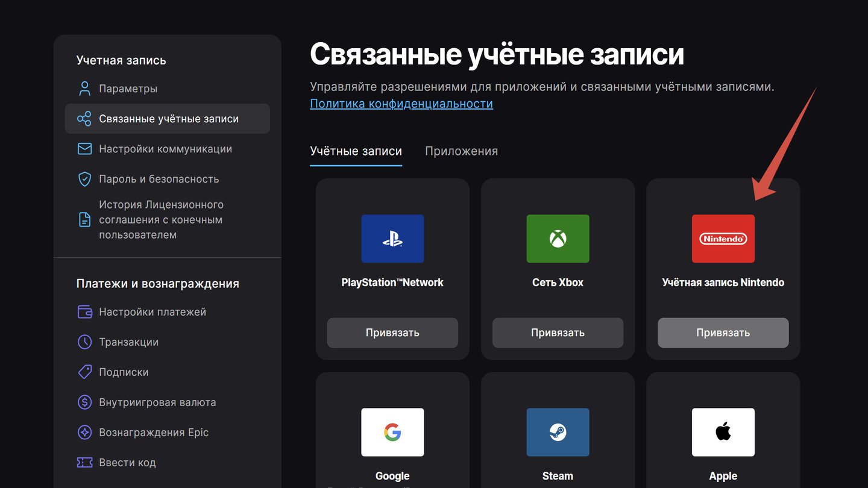Open Внутриигровая валюта page

[x=167, y=402]
